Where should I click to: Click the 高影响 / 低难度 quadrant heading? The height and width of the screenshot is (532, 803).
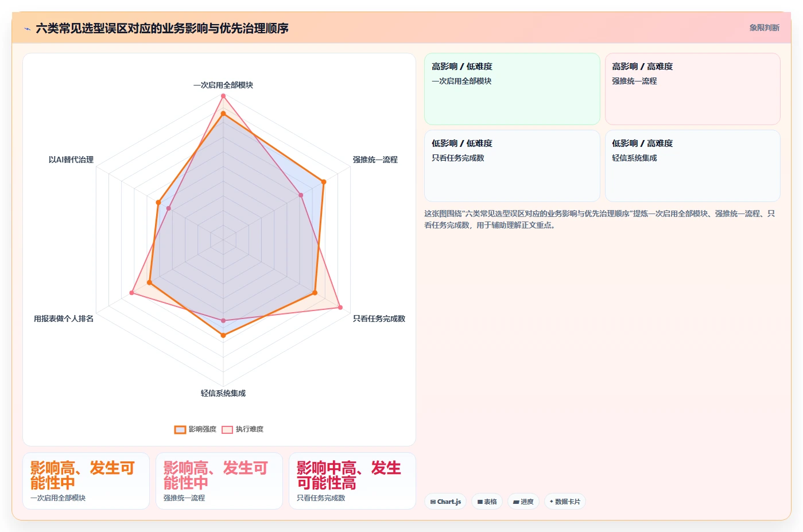coord(462,67)
